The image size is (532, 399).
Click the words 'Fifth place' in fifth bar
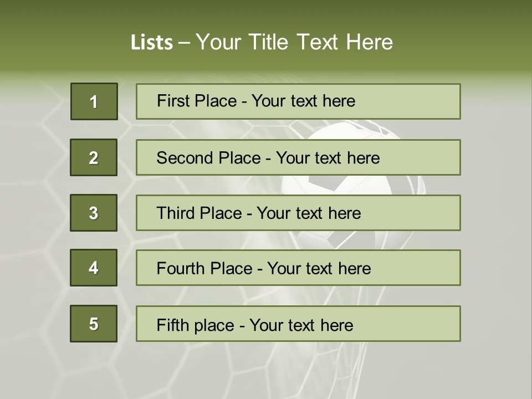point(196,325)
